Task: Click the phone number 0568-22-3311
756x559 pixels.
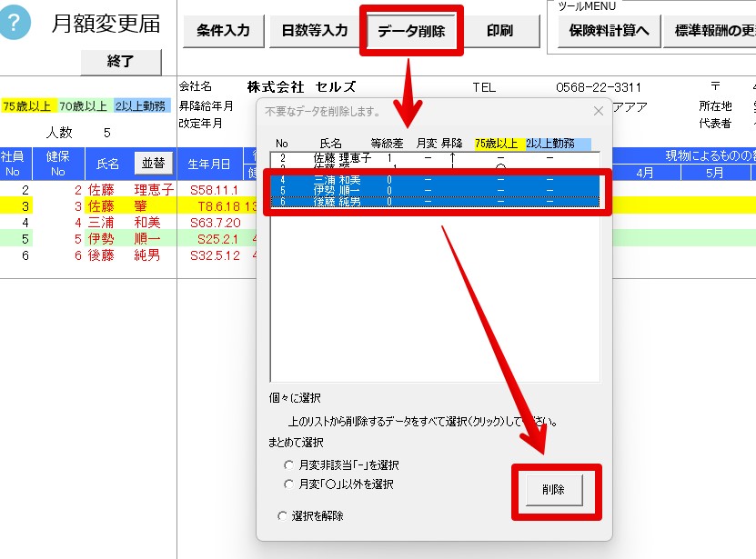Action: (x=599, y=87)
